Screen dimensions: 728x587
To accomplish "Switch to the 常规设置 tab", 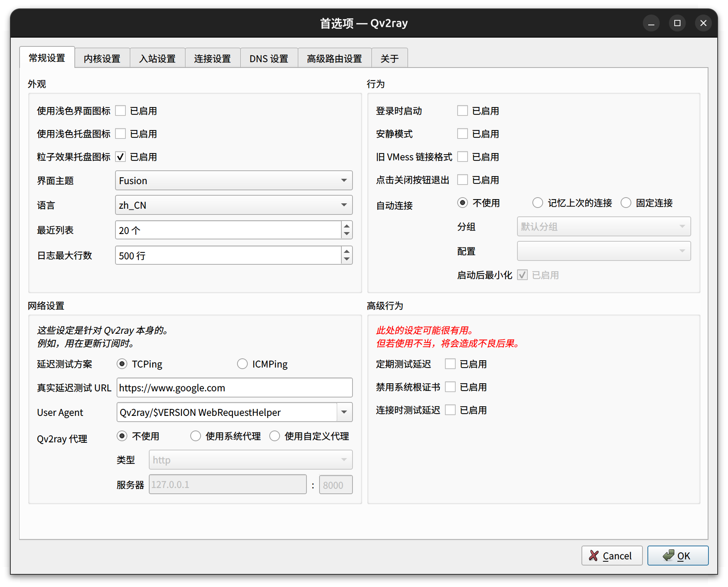I will (47, 58).
